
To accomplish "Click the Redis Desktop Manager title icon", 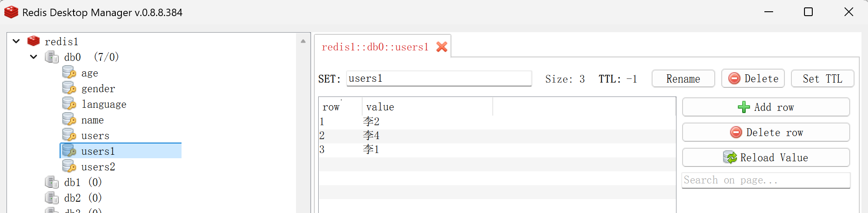I will tap(11, 12).
